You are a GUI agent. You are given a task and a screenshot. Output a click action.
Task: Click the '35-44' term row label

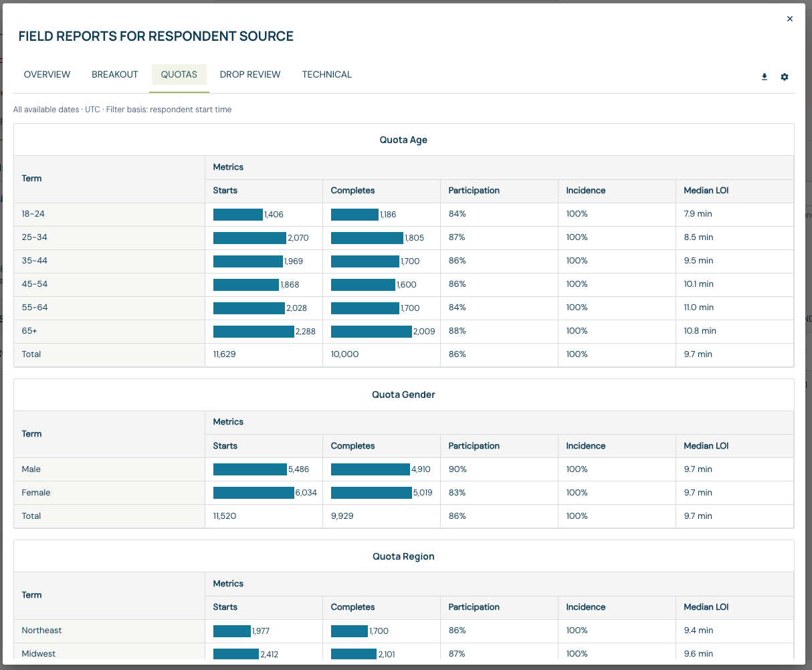pos(35,261)
